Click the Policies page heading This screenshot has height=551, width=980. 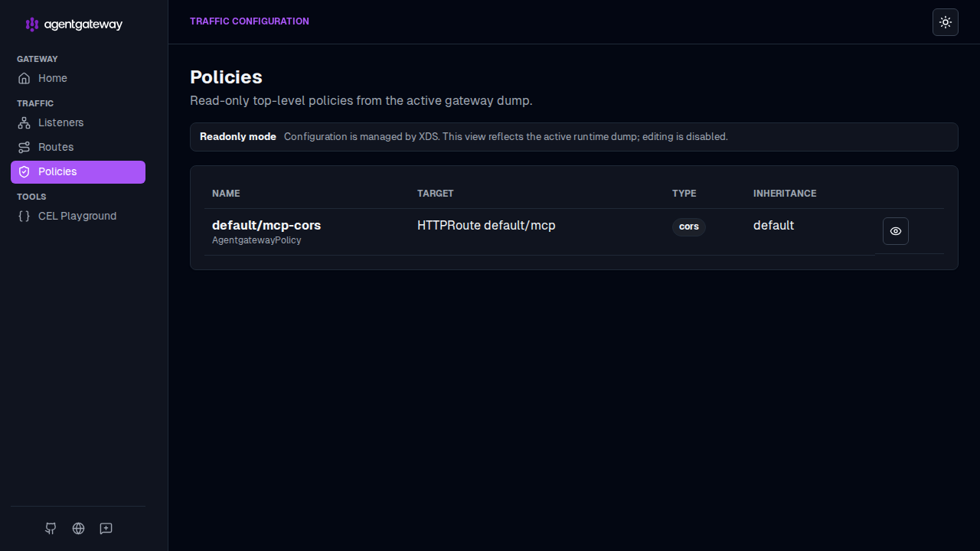[226, 77]
